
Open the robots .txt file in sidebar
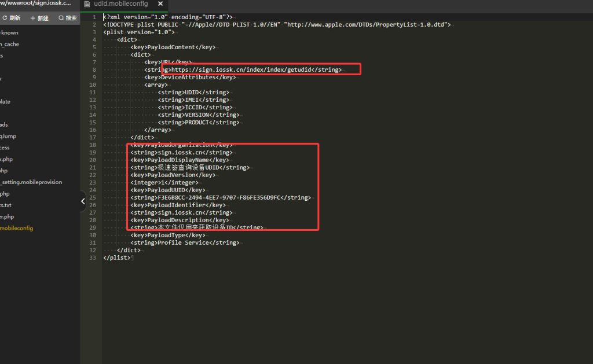coord(6,205)
